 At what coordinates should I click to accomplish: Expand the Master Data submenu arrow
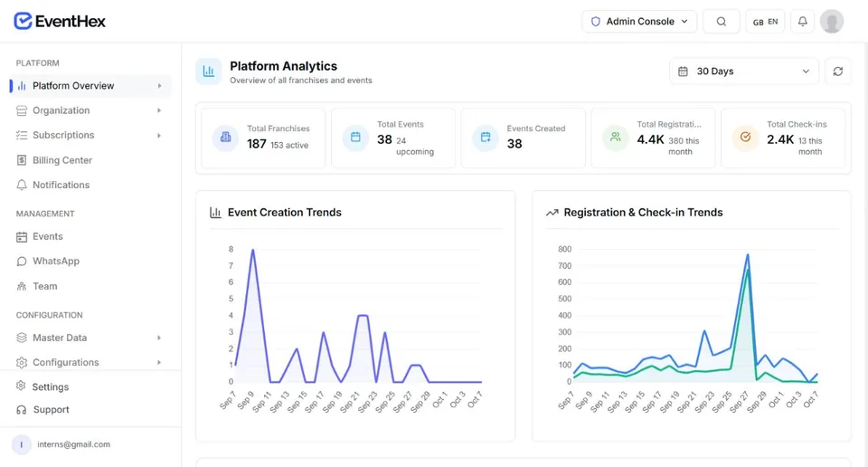click(x=159, y=338)
